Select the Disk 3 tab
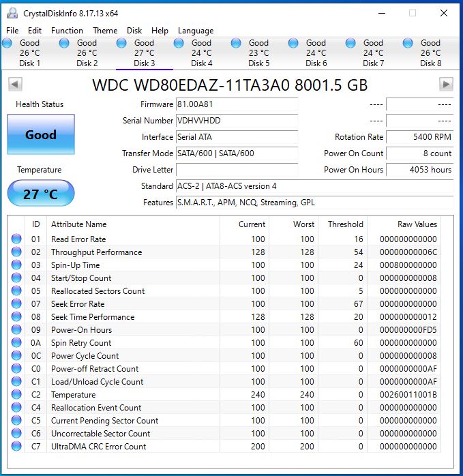The image size is (463, 476). [144, 53]
